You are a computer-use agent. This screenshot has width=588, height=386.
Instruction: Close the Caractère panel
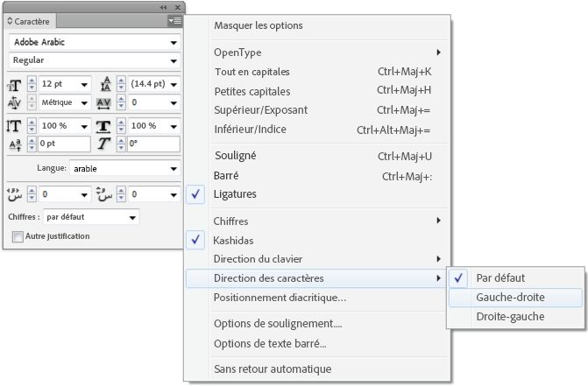click(x=178, y=7)
